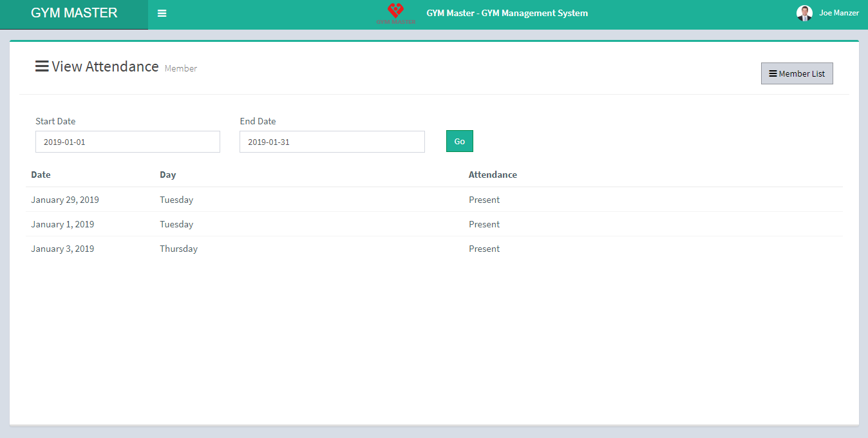Open the Member List button
Screen dimensions: 868x438
click(x=797, y=73)
